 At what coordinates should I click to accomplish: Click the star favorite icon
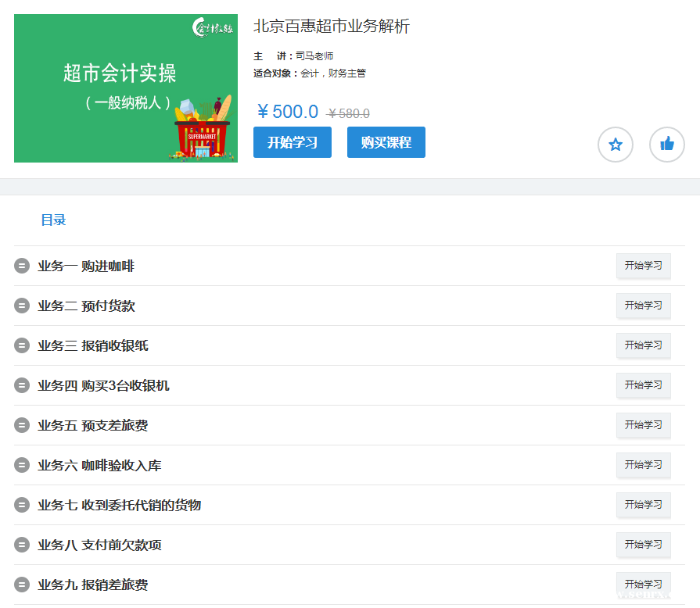tap(616, 145)
